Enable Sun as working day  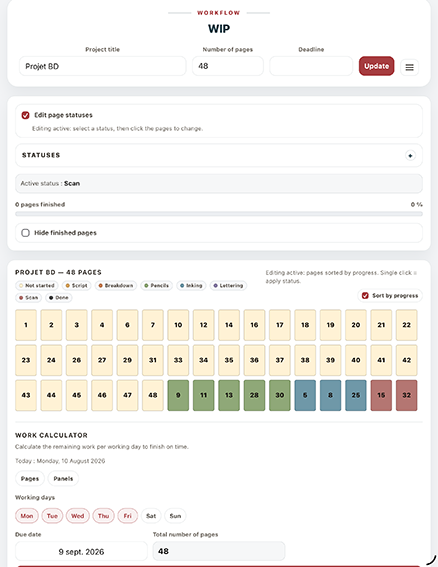coord(175,516)
